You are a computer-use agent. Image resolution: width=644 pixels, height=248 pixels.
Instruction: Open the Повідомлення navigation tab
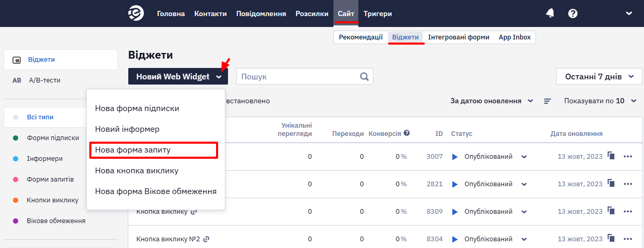tap(261, 13)
